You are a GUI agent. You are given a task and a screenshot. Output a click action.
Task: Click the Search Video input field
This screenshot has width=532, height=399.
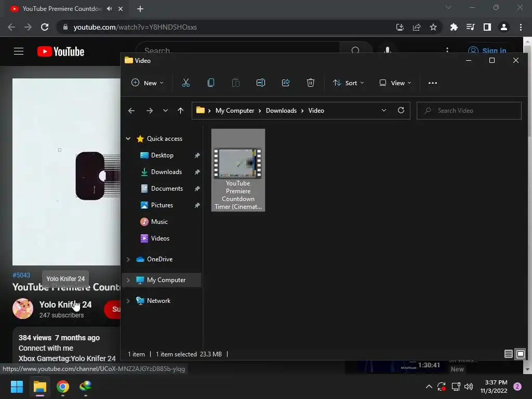(x=469, y=111)
